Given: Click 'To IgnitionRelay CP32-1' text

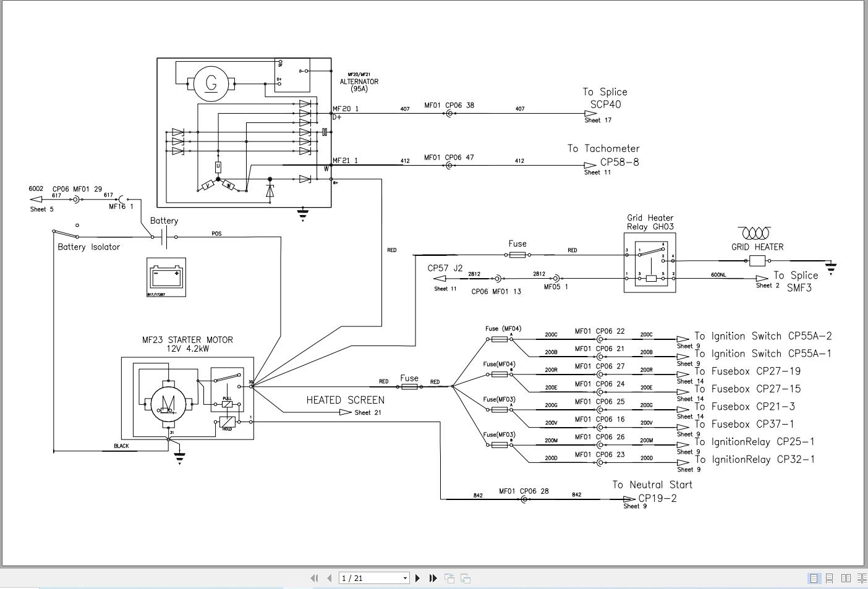Looking at the screenshot, I should [754, 459].
